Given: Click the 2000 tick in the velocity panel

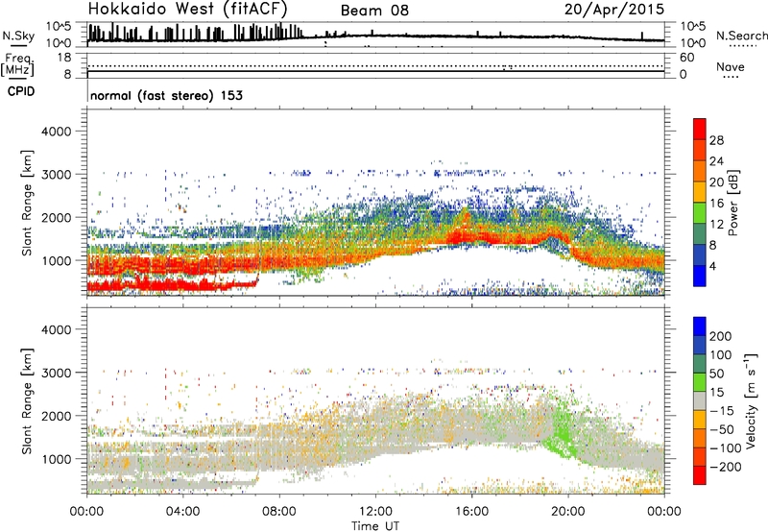Looking at the screenshot, I should coord(57,416).
